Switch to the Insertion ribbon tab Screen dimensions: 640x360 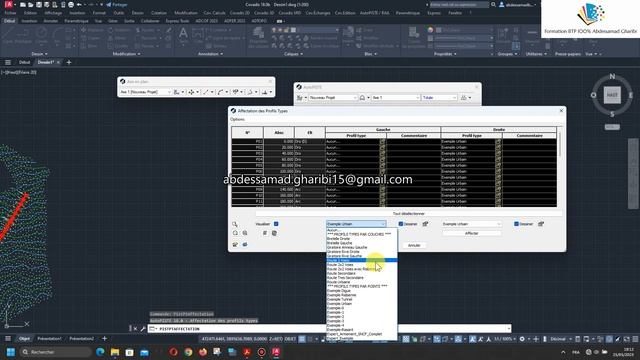click(29, 21)
